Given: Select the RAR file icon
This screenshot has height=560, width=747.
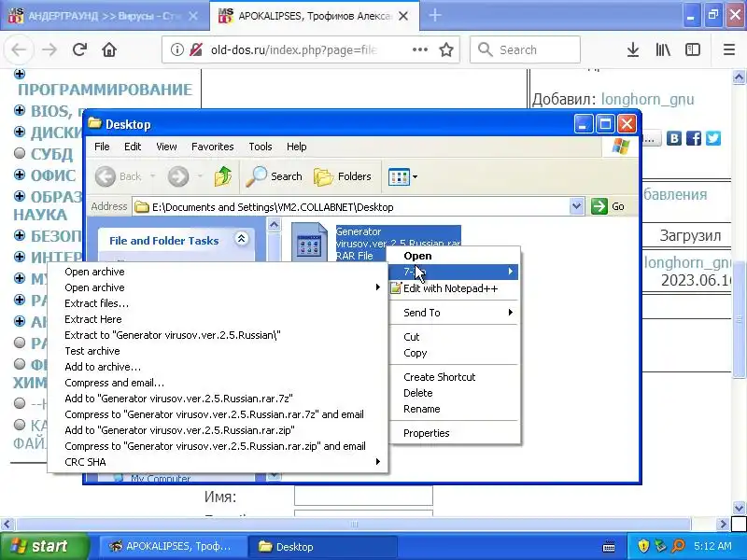Looking at the screenshot, I should point(309,242).
